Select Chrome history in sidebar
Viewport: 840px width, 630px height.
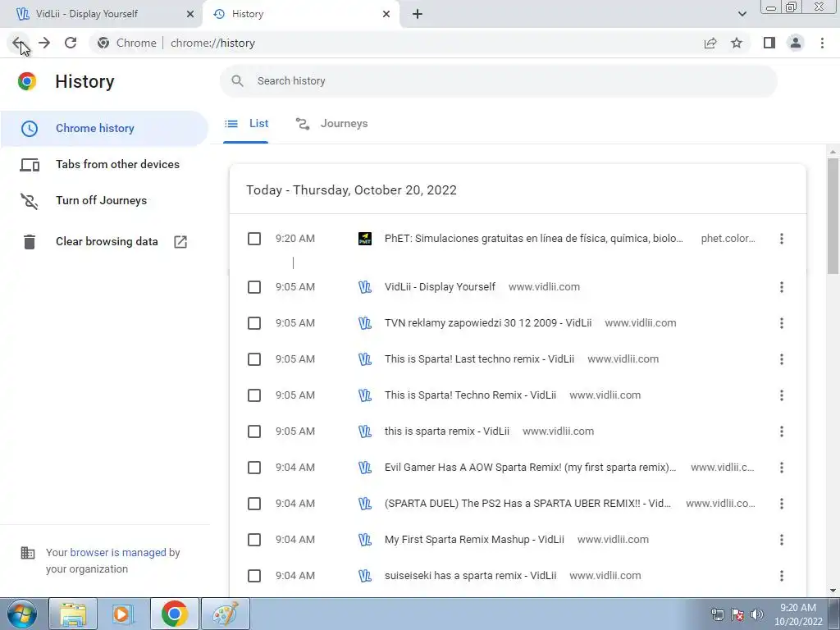click(x=104, y=128)
